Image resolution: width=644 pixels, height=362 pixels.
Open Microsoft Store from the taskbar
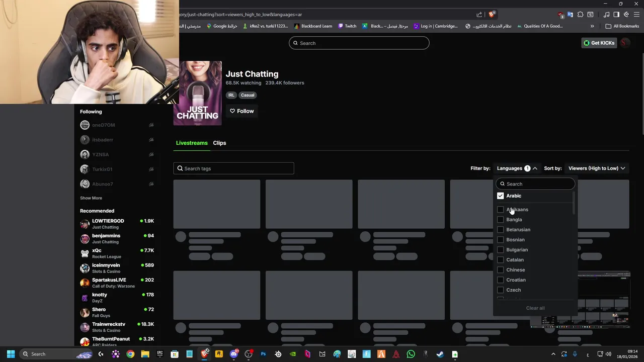tap(175, 354)
